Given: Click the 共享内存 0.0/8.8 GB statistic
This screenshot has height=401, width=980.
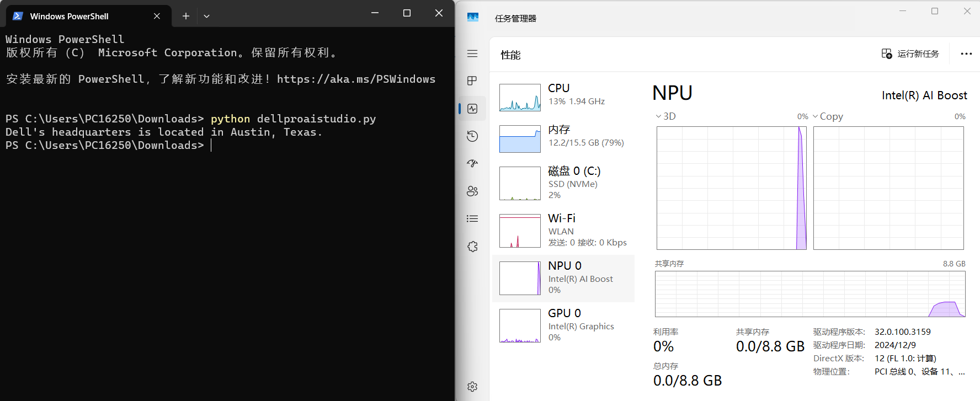Looking at the screenshot, I should click(770, 346).
